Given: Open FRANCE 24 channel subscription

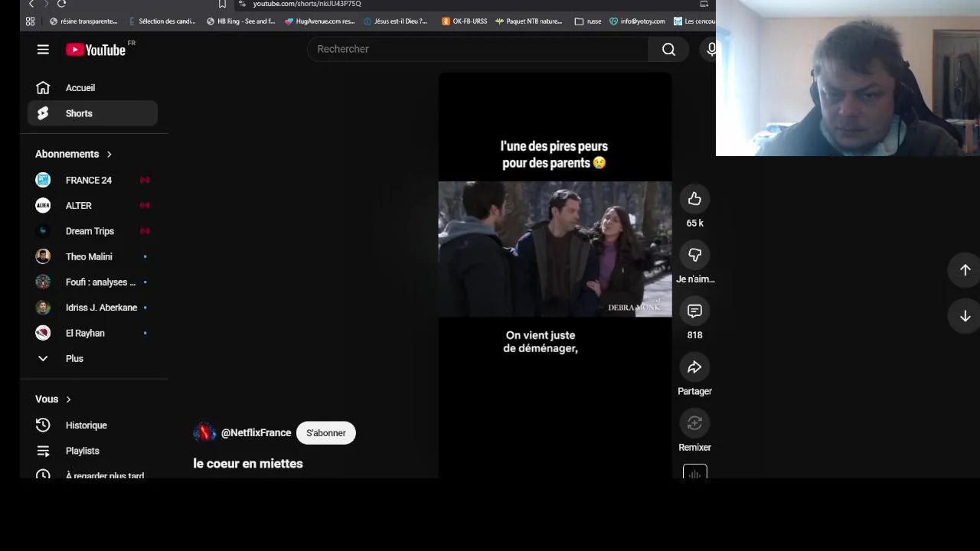Looking at the screenshot, I should pos(93,180).
